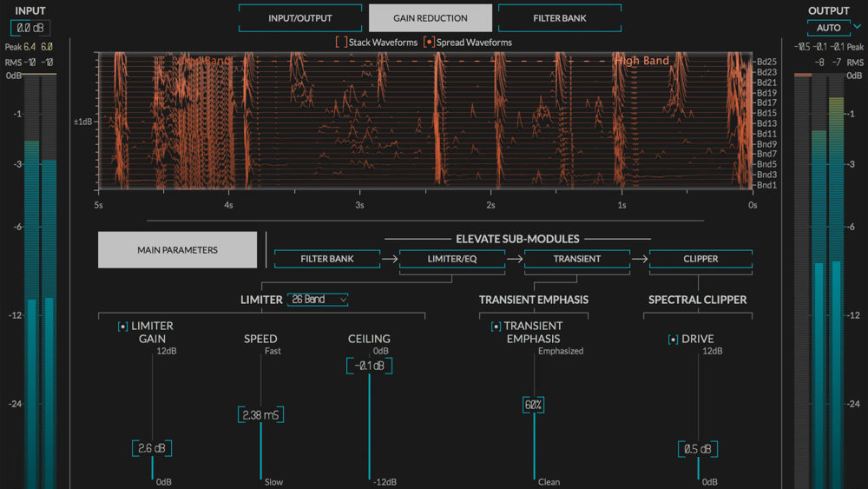
Task: Toggle the Drive enable checkbox
Action: (x=673, y=340)
